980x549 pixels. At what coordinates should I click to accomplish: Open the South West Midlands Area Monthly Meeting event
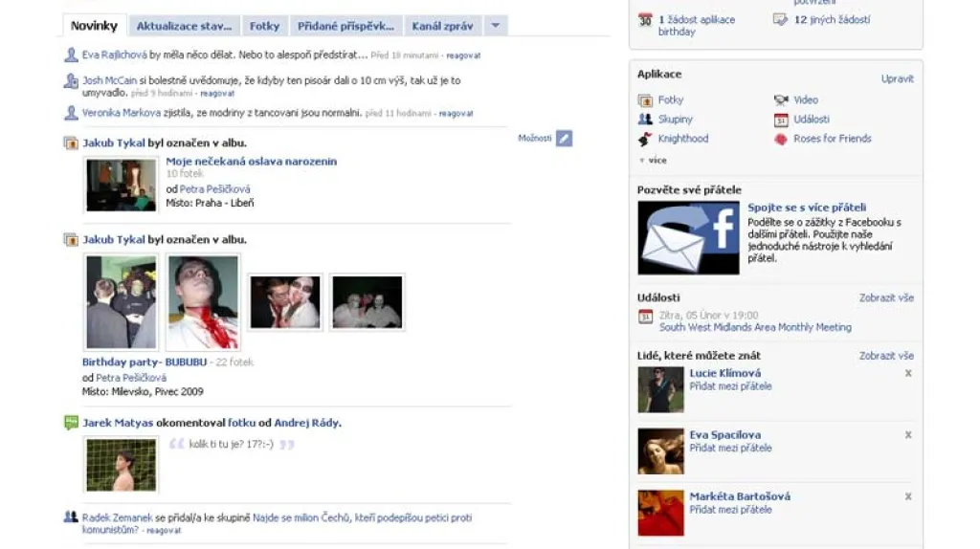(x=755, y=327)
